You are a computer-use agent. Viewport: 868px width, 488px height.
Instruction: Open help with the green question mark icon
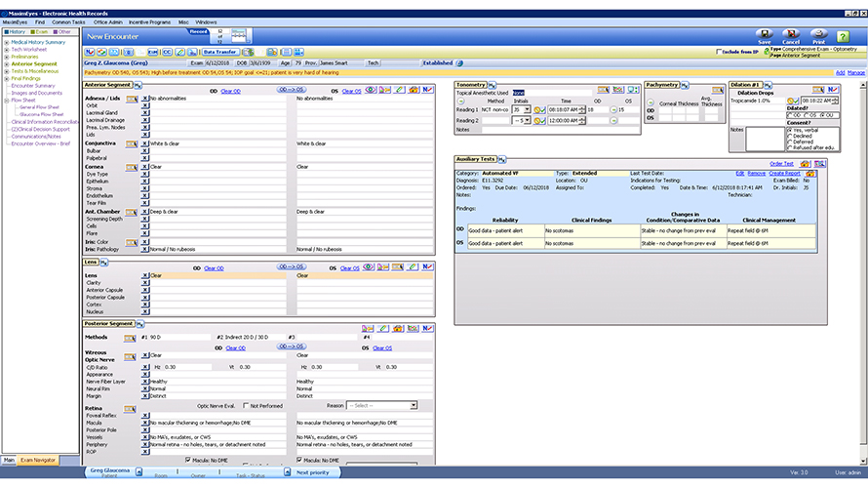pyautogui.click(x=843, y=36)
